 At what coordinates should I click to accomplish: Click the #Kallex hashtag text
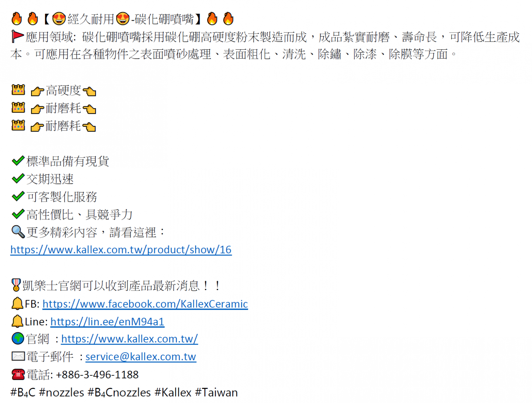[173, 393]
